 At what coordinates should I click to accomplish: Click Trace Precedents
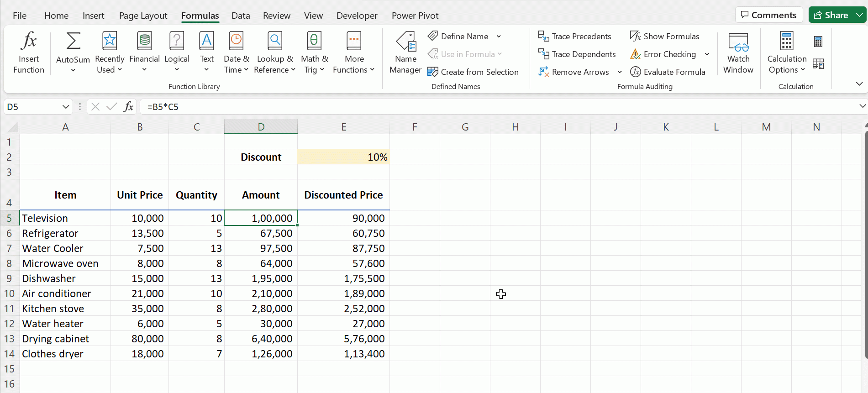[x=575, y=37]
